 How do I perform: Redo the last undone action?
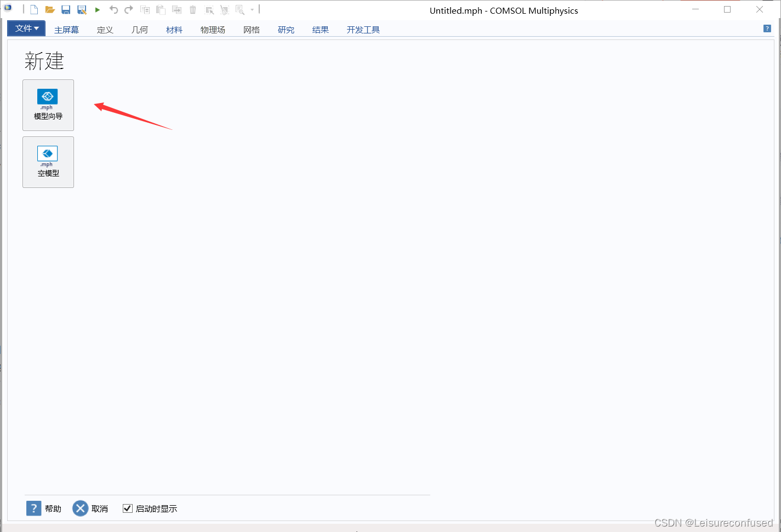click(x=129, y=10)
